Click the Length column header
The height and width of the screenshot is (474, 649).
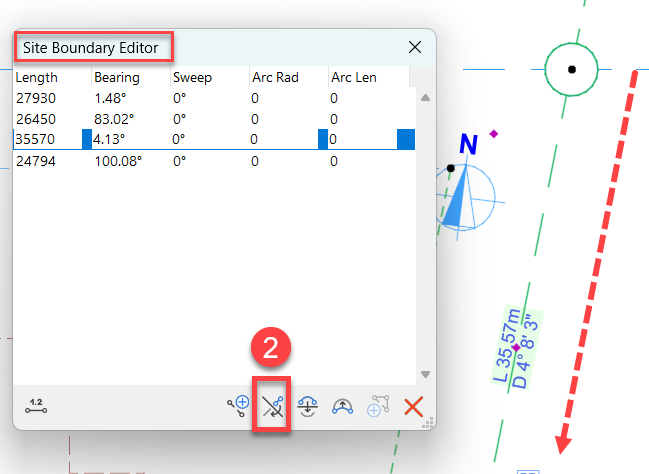pyautogui.click(x=37, y=77)
